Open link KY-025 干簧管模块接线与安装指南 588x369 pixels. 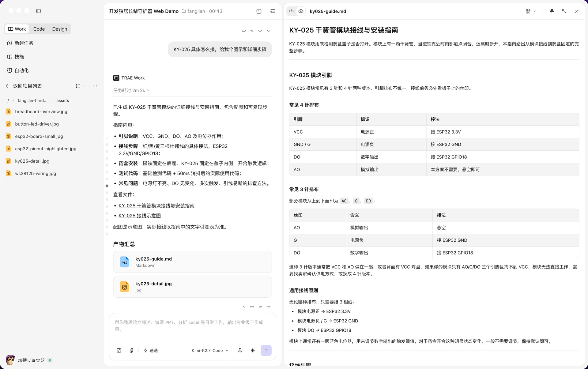tap(156, 206)
